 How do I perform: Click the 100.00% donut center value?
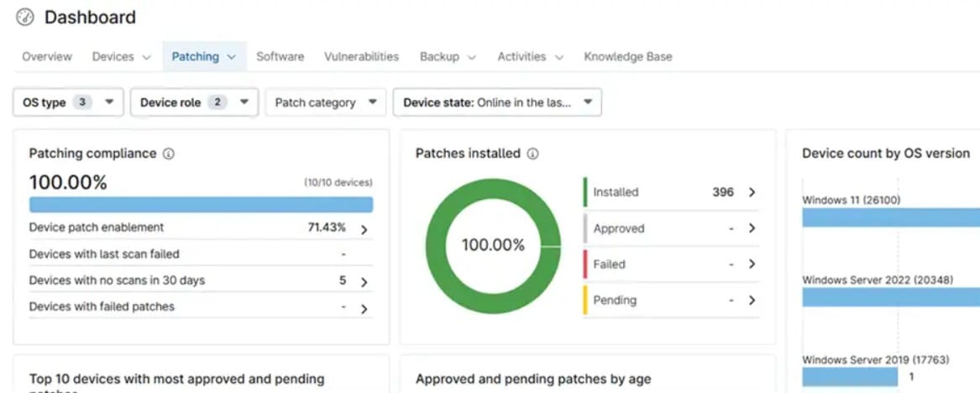tap(493, 245)
